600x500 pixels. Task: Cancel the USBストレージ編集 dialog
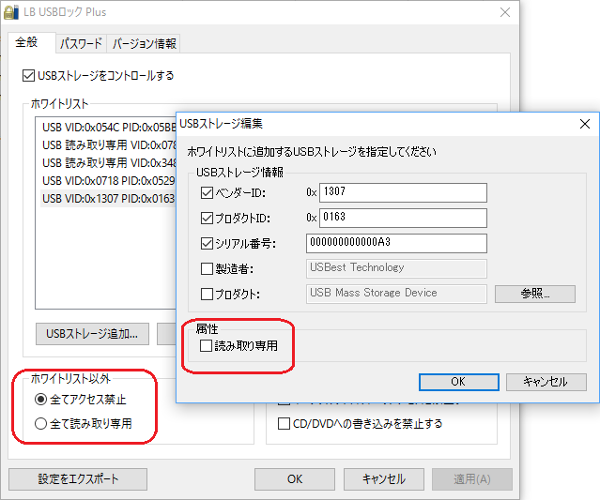coord(546,382)
